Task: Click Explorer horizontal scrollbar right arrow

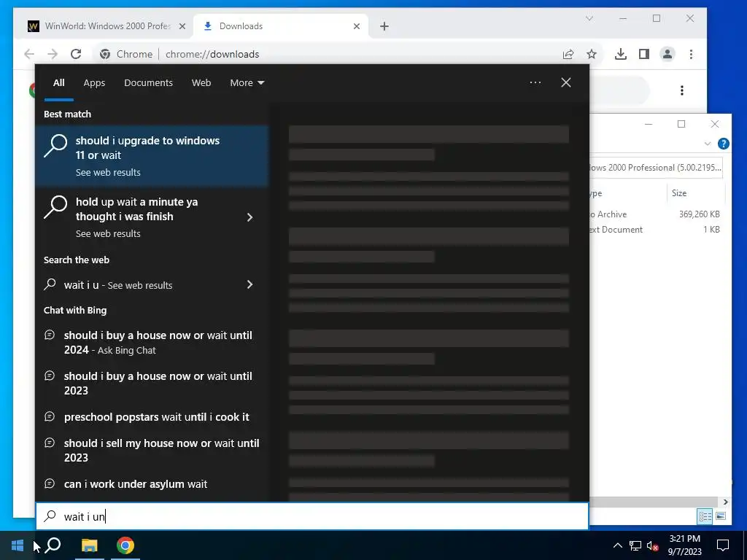Action: [x=725, y=502]
